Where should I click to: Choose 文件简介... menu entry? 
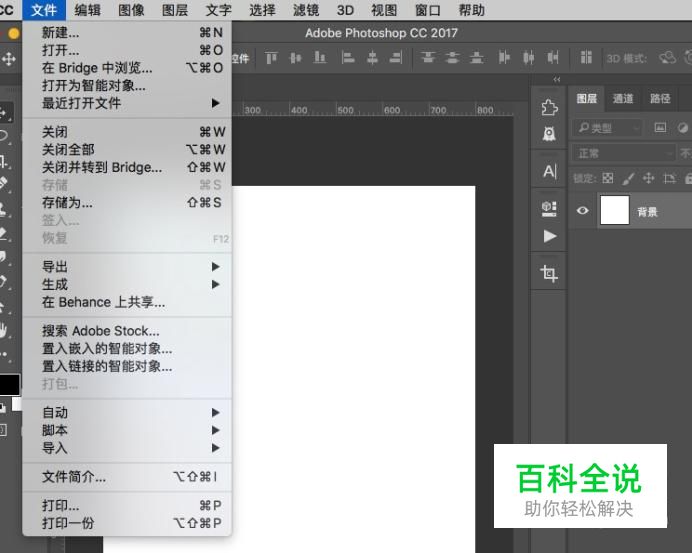[127, 477]
